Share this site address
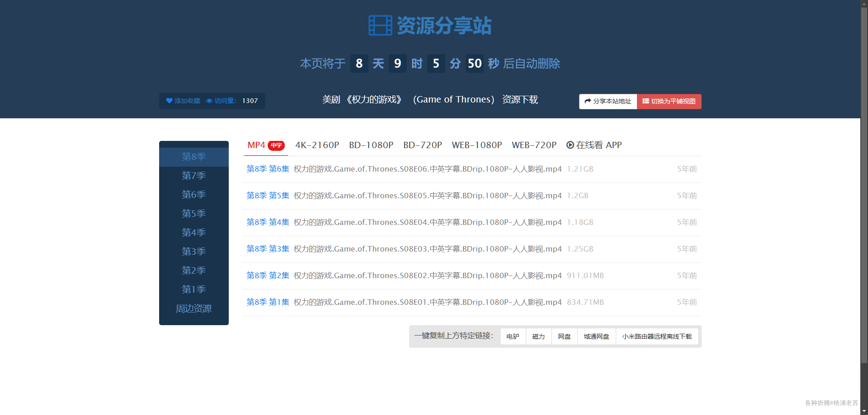 608,101
